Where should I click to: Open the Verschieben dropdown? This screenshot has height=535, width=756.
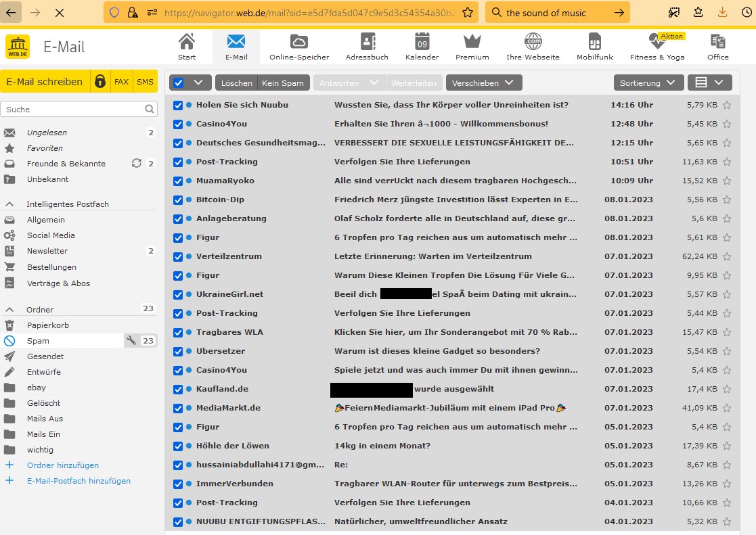click(x=484, y=83)
